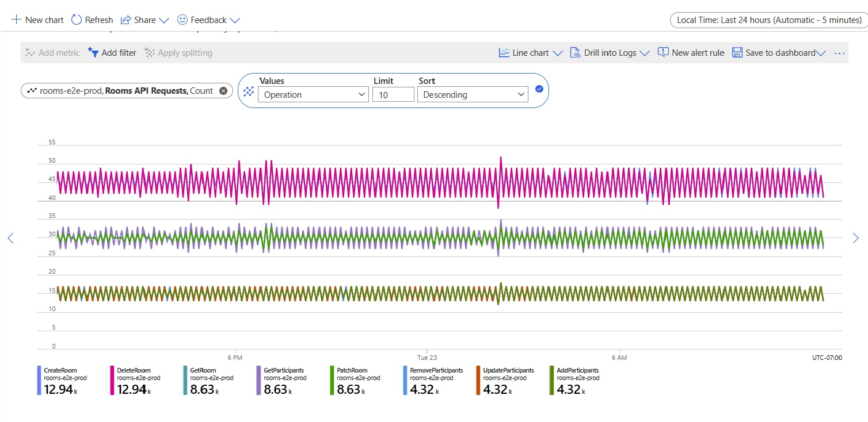Expand the Sort Descending dropdown
The height and width of the screenshot is (422, 868).
(x=473, y=95)
